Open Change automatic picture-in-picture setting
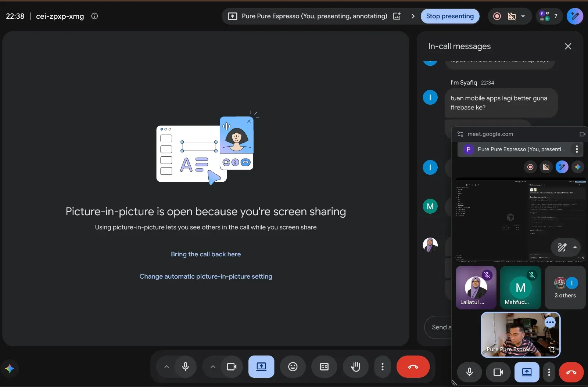 coord(206,276)
